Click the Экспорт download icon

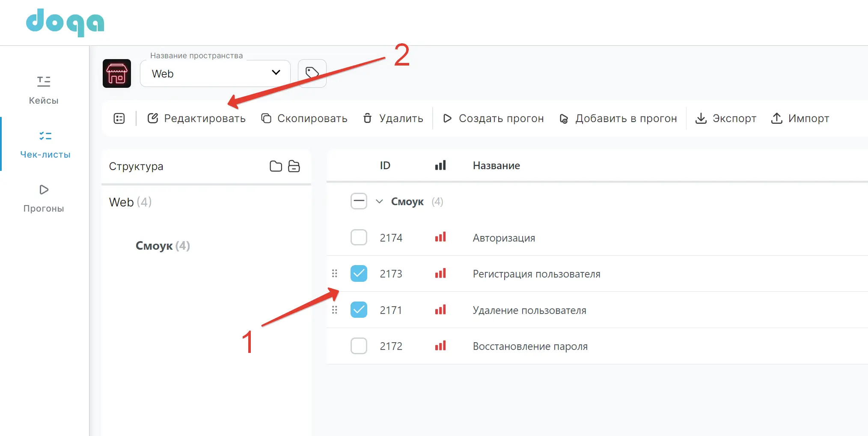pos(701,119)
